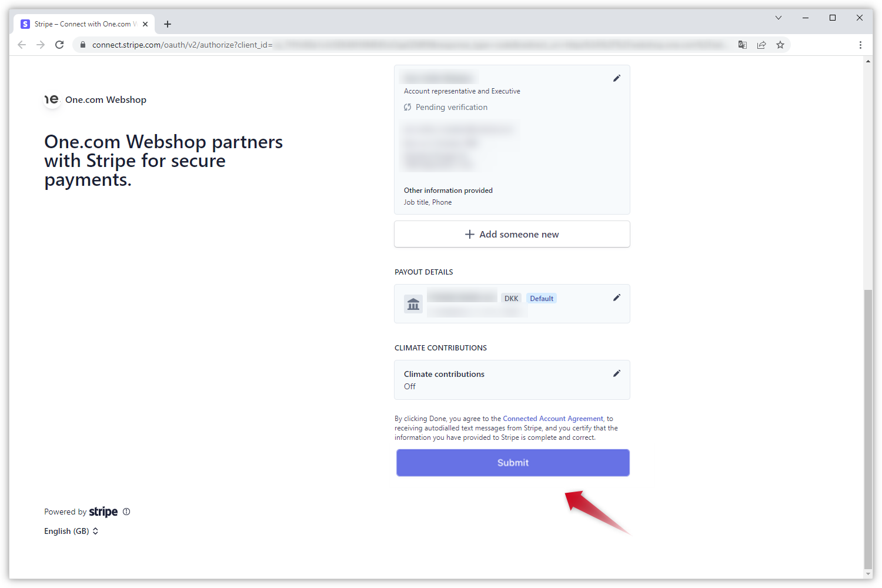882x588 pixels.
Task: Open the English (GB) language selector
Action: click(x=71, y=531)
